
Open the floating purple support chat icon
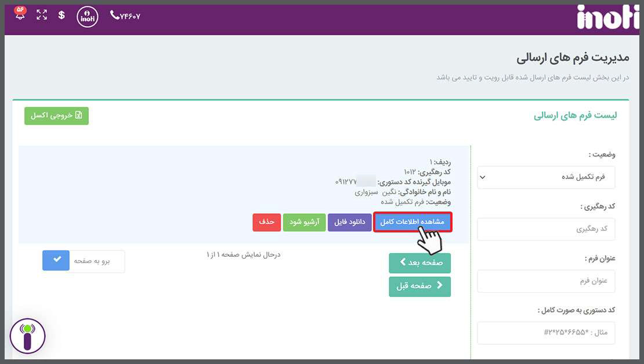tap(27, 336)
